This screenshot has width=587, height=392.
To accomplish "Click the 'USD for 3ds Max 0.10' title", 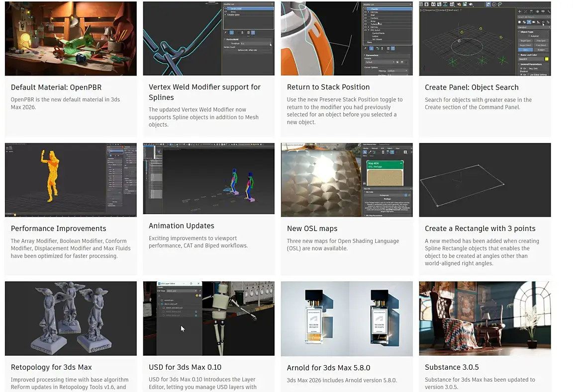I will tap(185, 367).
